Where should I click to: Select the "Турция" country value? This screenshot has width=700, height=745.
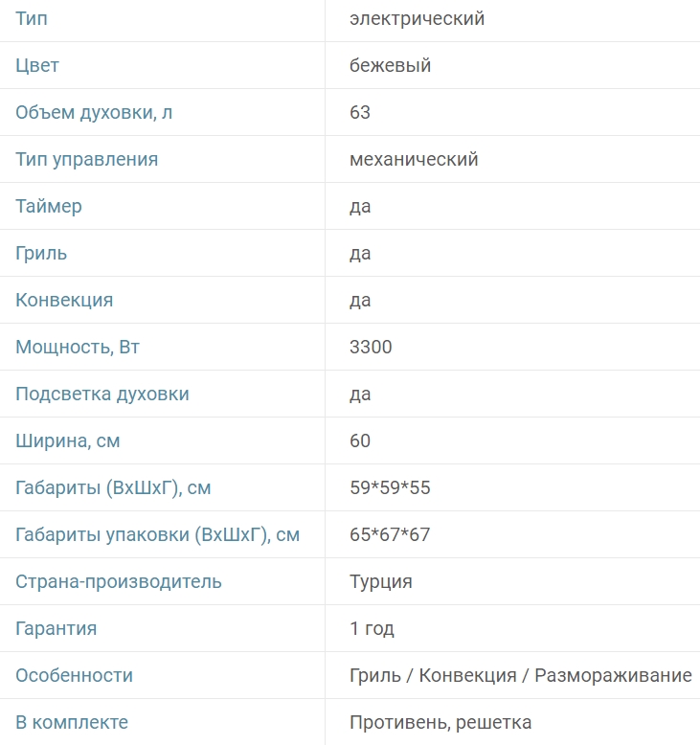click(x=381, y=582)
